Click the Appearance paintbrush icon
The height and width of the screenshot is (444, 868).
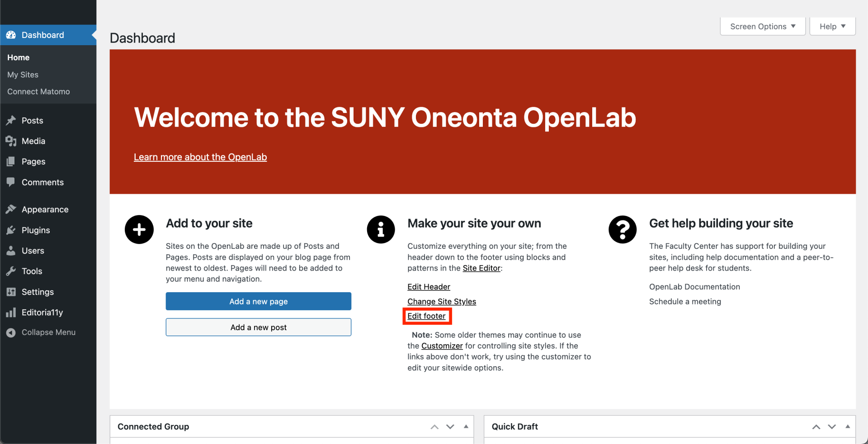click(x=11, y=209)
